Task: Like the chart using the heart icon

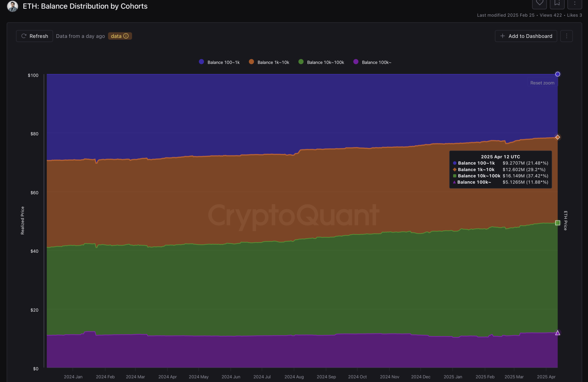Action: 540,3
